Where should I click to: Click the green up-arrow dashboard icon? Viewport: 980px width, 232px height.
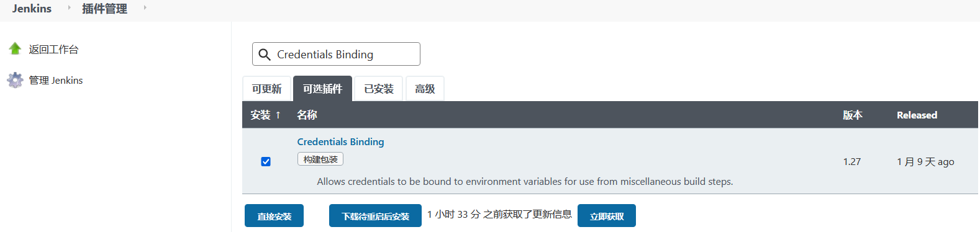pos(15,49)
